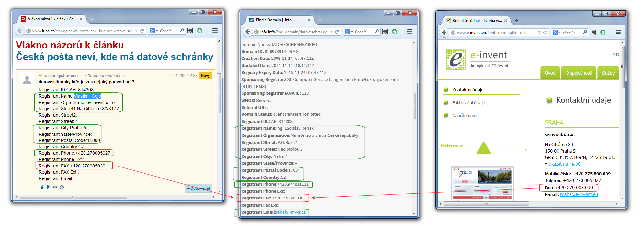This screenshot has height=226, width=644.
Task: Click the lupa.cz address bar
Action: click(x=83, y=31)
